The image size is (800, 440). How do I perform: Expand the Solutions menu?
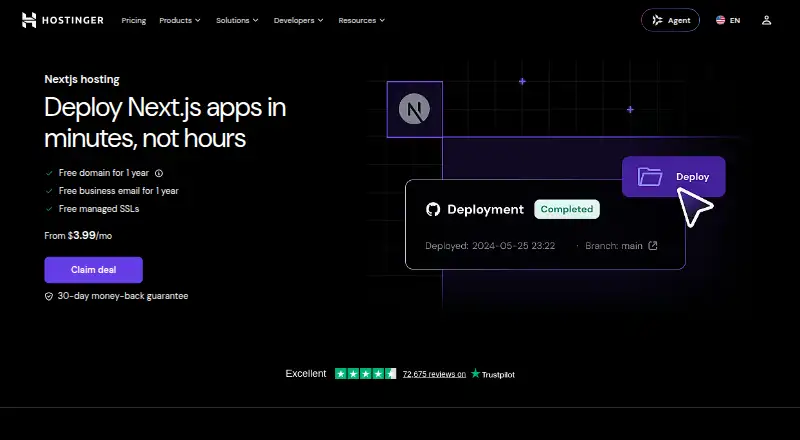coord(237,20)
